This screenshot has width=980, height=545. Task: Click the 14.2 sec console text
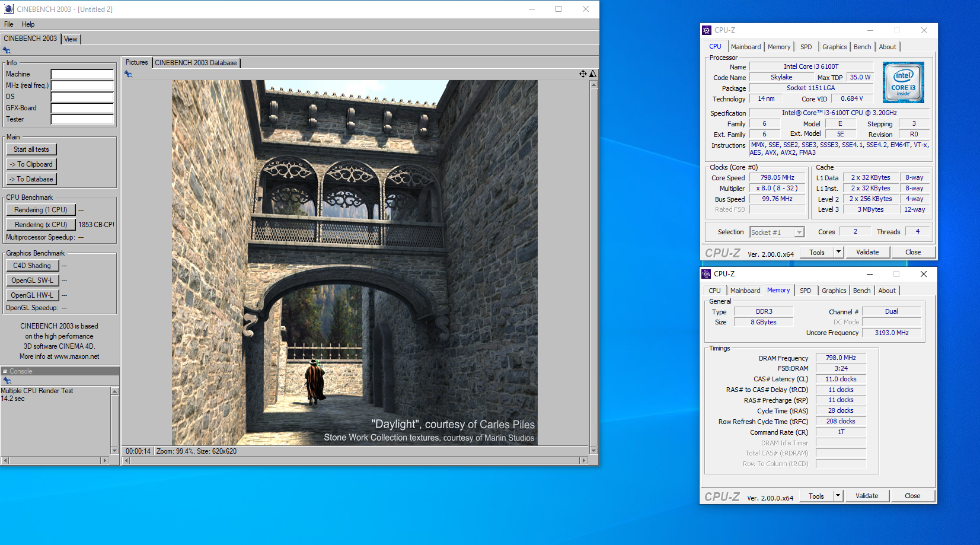(x=13, y=399)
